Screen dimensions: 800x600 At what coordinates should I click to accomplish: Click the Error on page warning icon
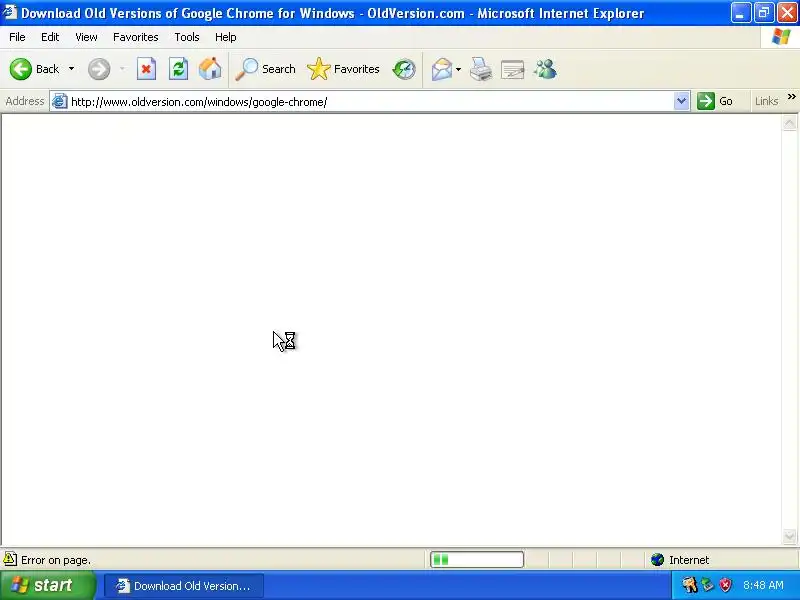[10, 559]
